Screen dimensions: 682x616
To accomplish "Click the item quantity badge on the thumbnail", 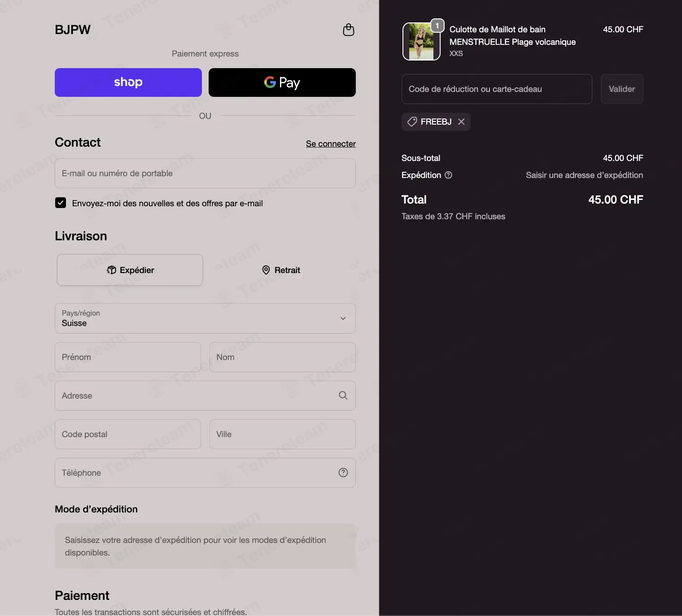I will (437, 26).
